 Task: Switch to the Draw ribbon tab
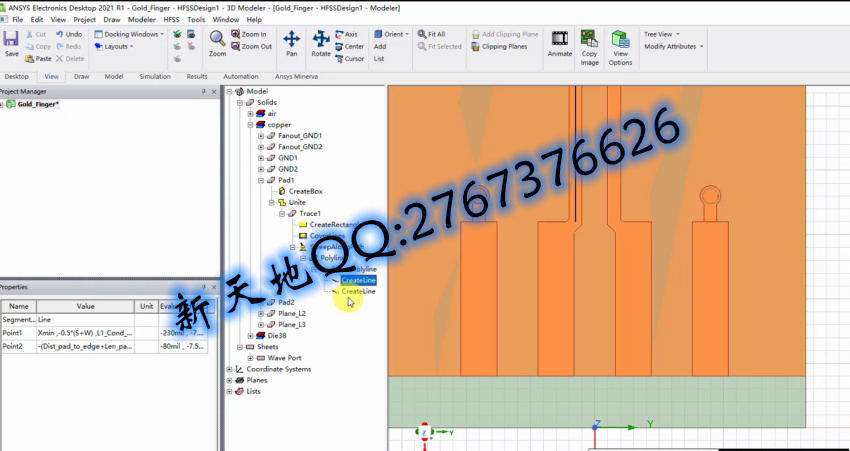click(x=81, y=76)
